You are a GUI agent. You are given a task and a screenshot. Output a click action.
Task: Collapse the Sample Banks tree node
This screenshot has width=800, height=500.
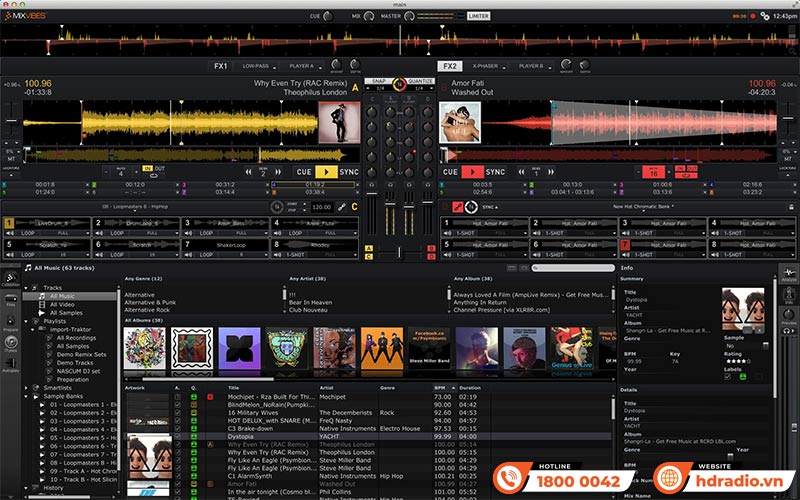(26, 396)
